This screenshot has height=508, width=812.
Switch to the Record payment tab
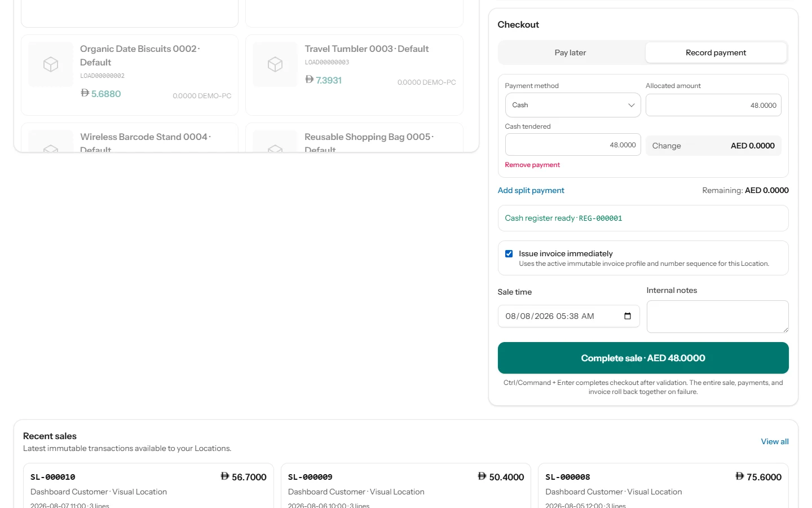(716, 52)
